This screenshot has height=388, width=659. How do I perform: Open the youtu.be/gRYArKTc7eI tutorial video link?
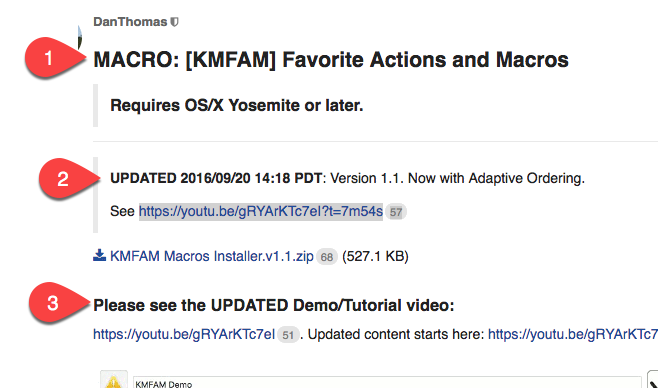(x=184, y=335)
